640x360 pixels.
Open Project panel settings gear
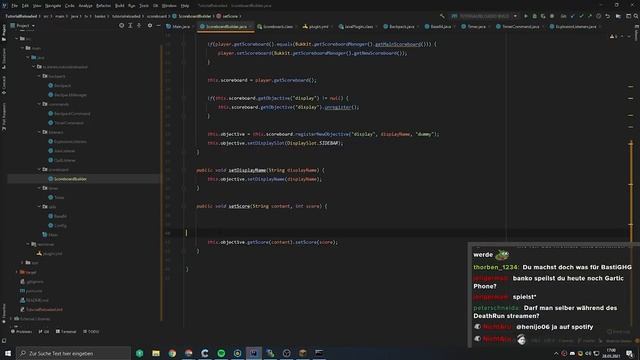(150, 25)
